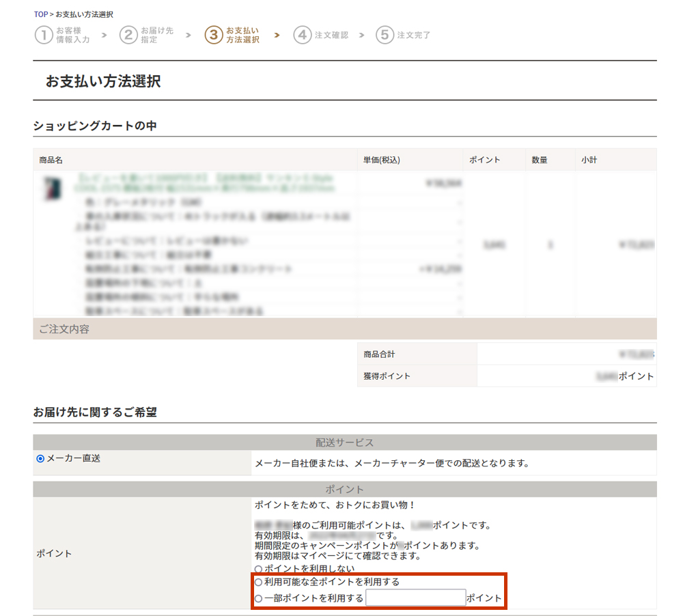Click the お客様情報入力 step label

[x=72, y=36]
